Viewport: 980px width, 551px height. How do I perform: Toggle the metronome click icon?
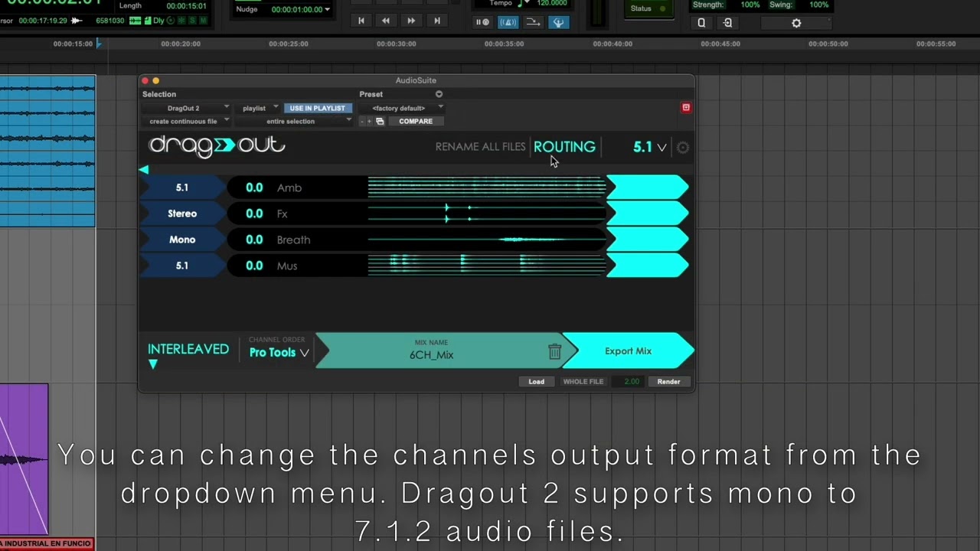[508, 22]
